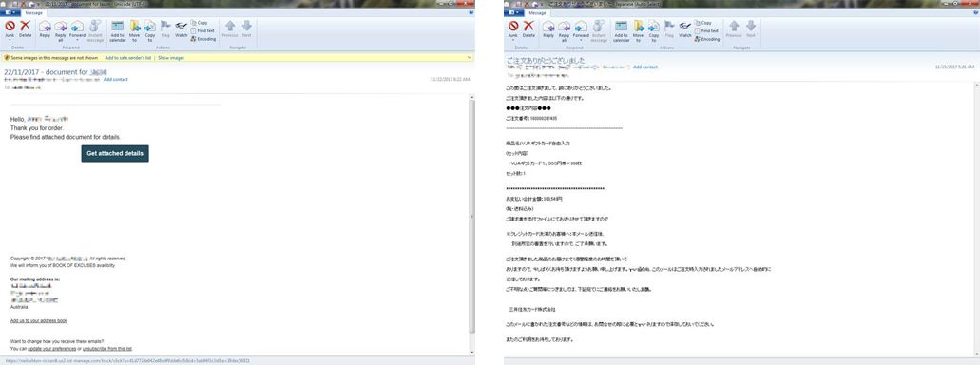
Task: Click text 'Some images in this message are not shown'
Action: point(54,57)
